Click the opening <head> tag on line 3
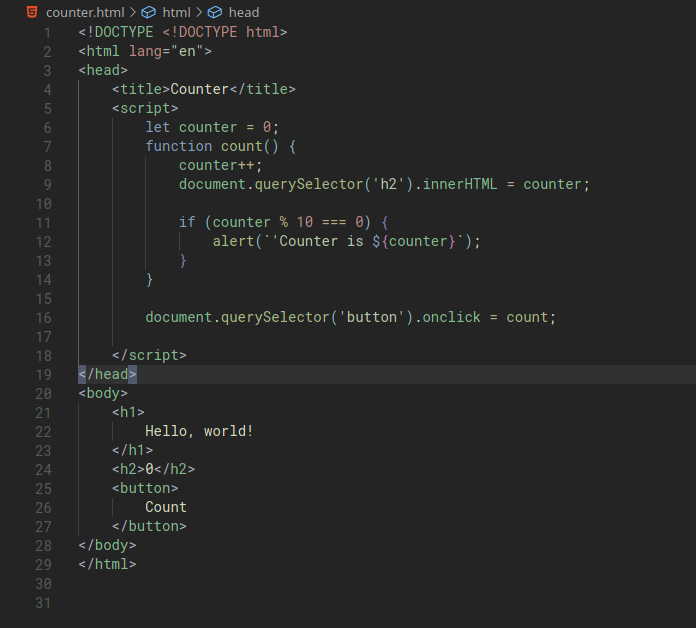The height and width of the screenshot is (628, 696). click(103, 70)
